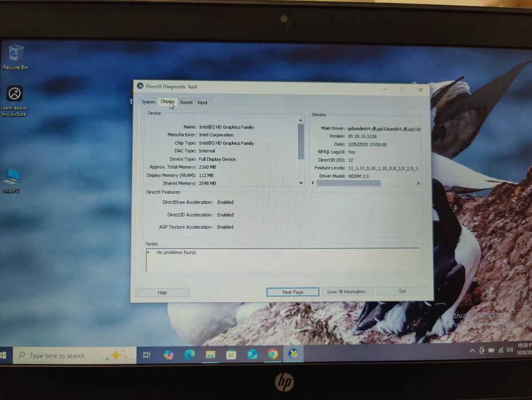Click the Feature Levels value text
This screenshot has height=400, width=532.
(383, 168)
